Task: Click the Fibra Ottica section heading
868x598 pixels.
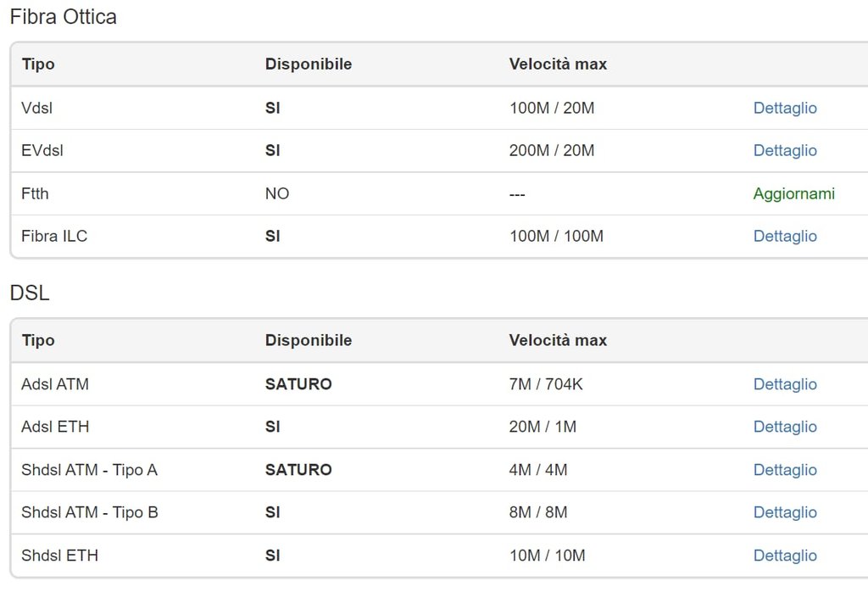Action: tap(63, 17)
